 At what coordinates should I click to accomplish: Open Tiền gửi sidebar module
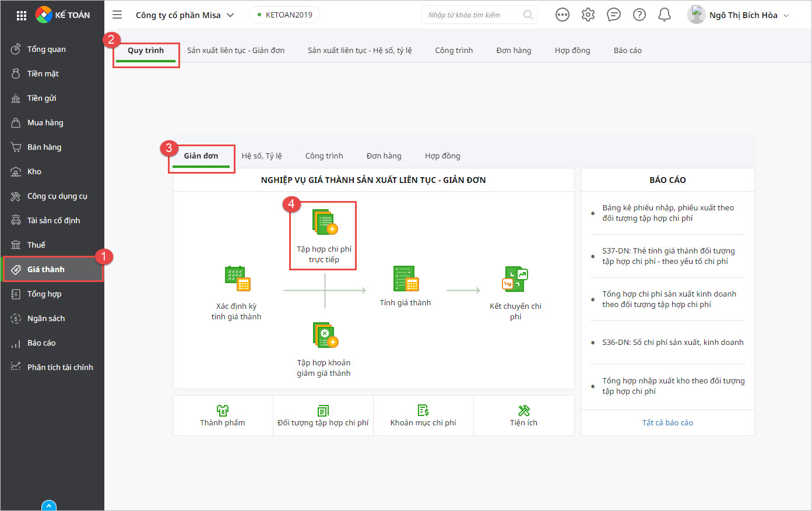point(52,98)
